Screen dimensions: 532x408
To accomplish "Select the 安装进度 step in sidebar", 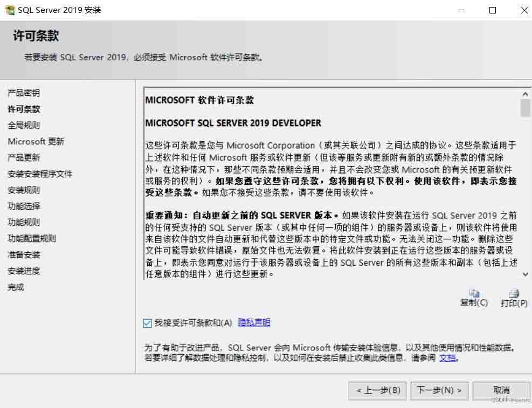I will 24,271.
